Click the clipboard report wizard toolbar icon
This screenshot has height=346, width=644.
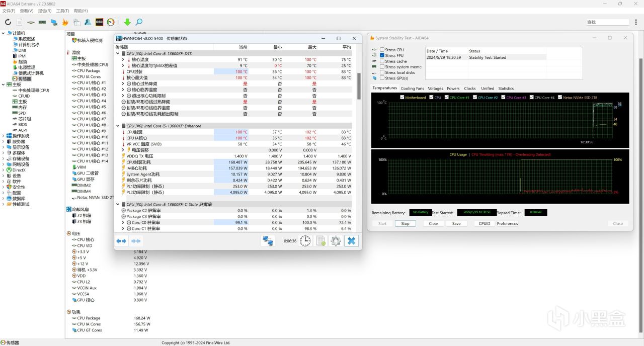point(76,22)
